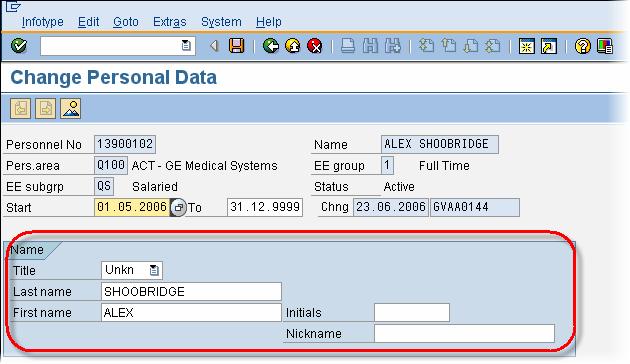
Task: Click the empty Nickname field
Action: [x=464, y=333]
